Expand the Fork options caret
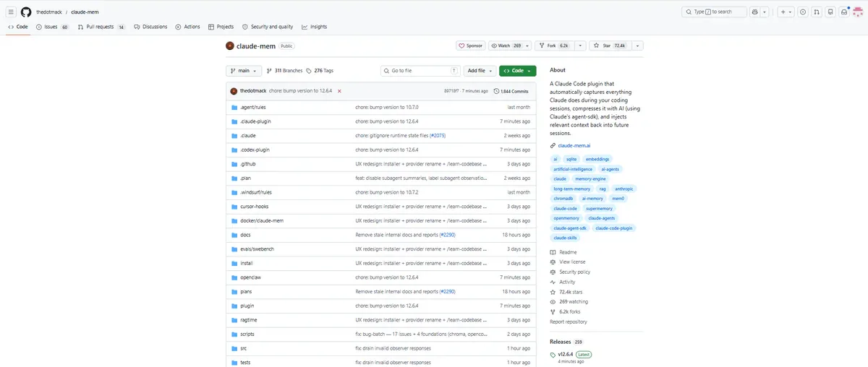Screen dimensions: 868x367 pos(579,46)
